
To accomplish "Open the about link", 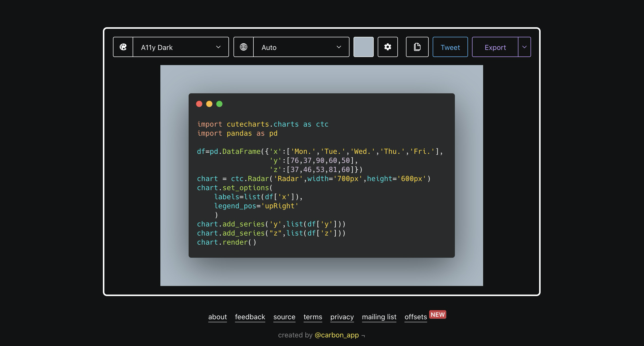I will [x=217, y=317].
